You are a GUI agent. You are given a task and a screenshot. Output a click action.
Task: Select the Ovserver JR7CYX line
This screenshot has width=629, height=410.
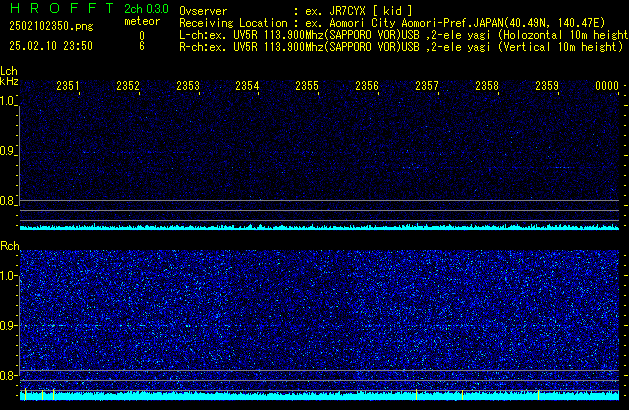[x=296, y=11]
